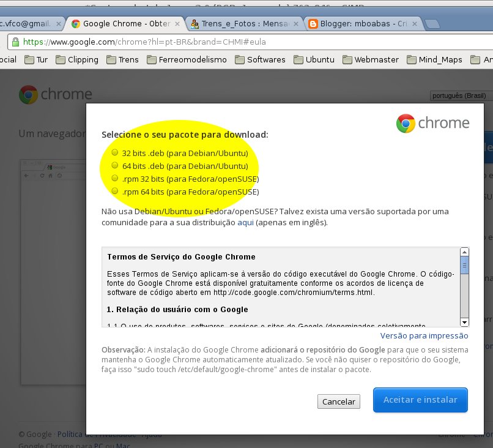Click the Blogger favicon on its tab
493x448 pixels.
pyautogui.click(x=313, y=24)
